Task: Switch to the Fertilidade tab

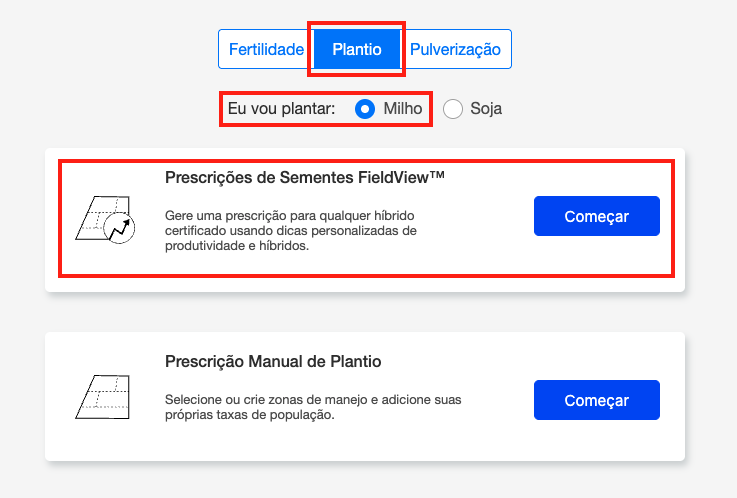Action: point(266,49)
